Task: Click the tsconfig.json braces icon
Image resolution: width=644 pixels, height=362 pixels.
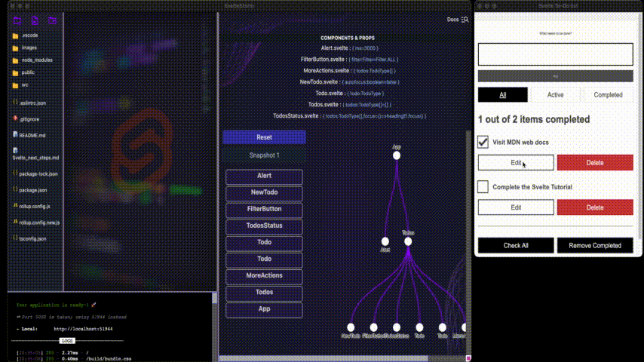Action: click(x=15, y=238)
